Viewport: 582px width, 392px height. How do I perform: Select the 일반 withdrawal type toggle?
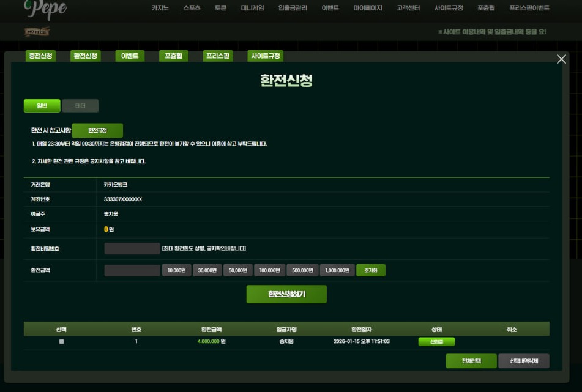pyautogui.click(x=42, y=106)
